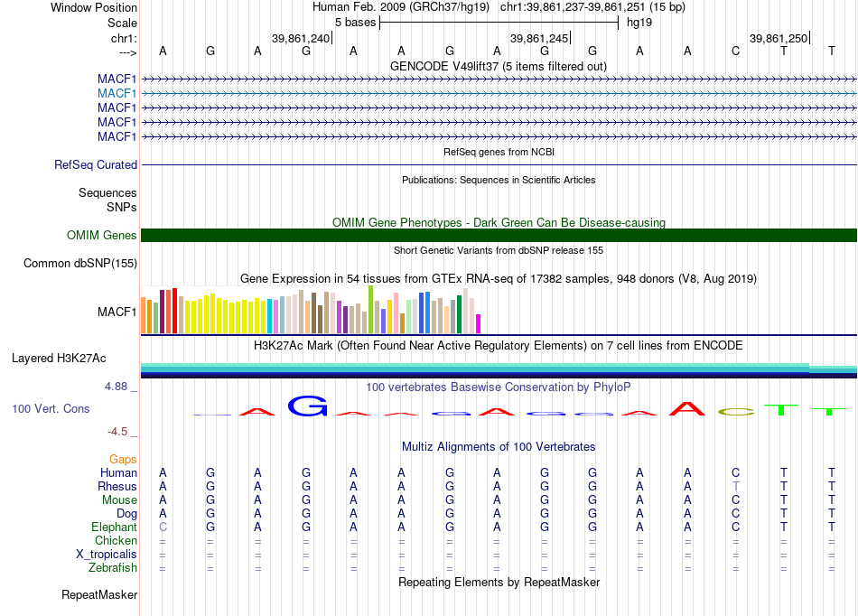Open '100 vertebrates Basewise Conservation by PhyloP' title
The height and width of the screenshot is (616, 858).
(499, 387)
